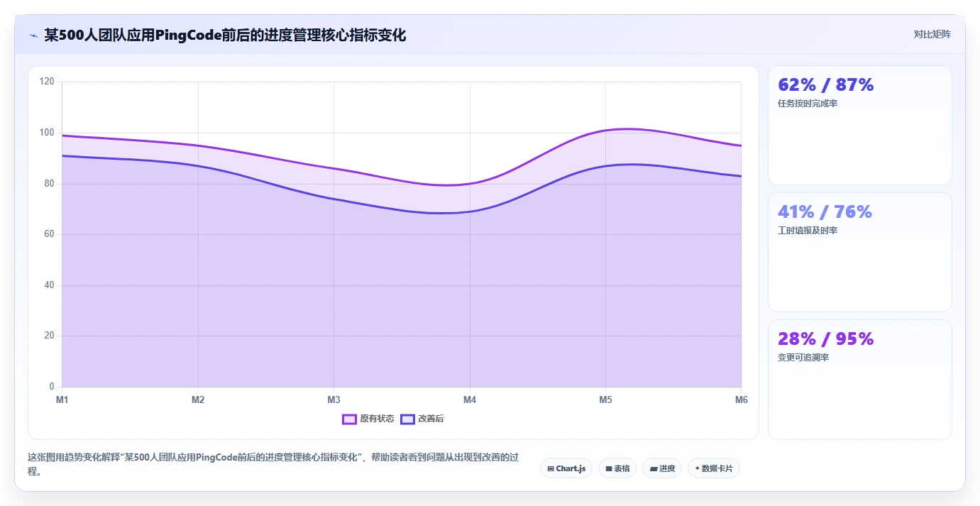The height and width of the screenshot is (506, 980).
Task: Click the 100 y-axis value
Action: point(47,133)
